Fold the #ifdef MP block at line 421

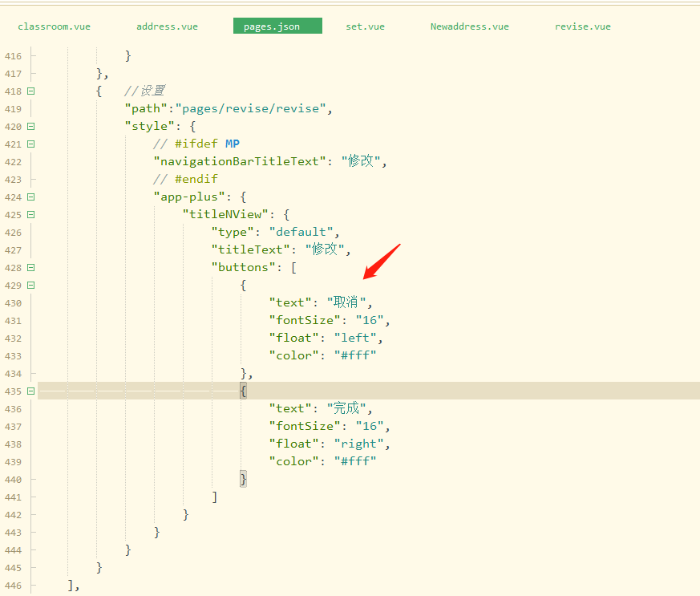coord(30,144)
